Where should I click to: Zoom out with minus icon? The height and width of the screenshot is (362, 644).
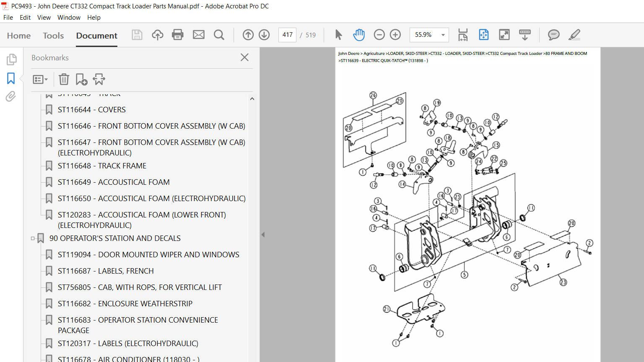(379, 35)
